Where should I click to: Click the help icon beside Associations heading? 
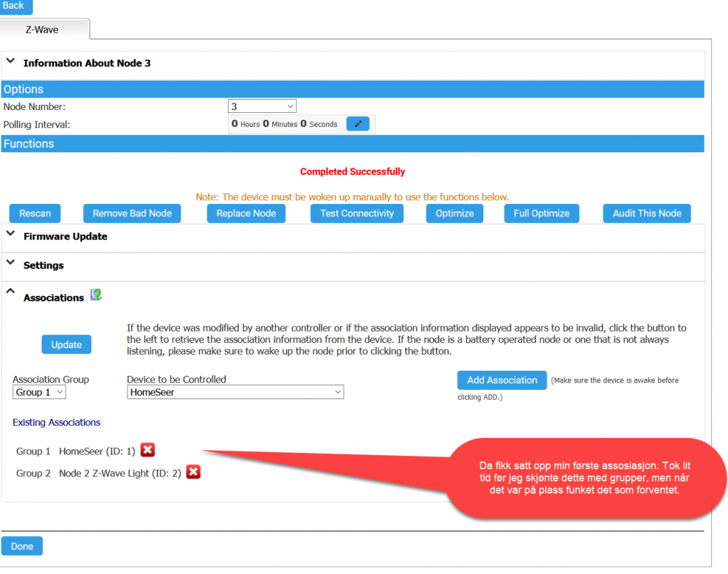pos(96,295)
